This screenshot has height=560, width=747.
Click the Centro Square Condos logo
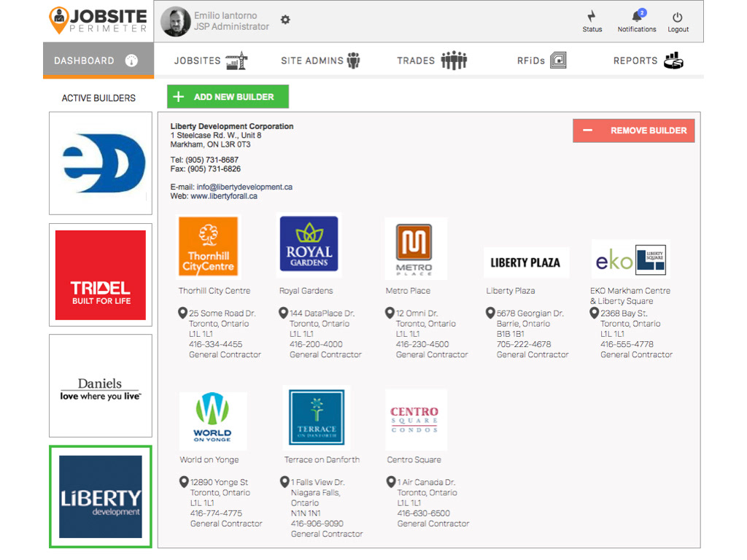415,420
